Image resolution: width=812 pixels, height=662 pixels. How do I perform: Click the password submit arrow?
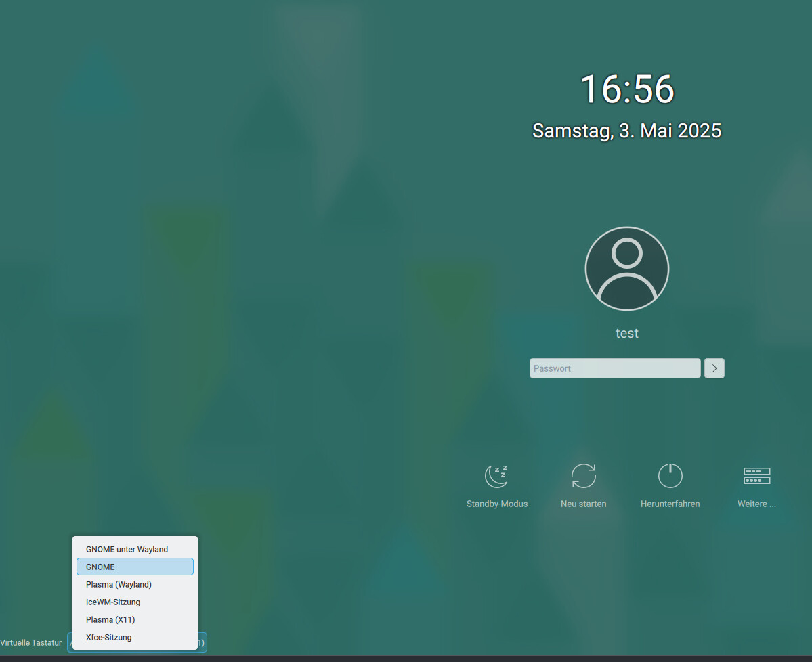[714, 368]
